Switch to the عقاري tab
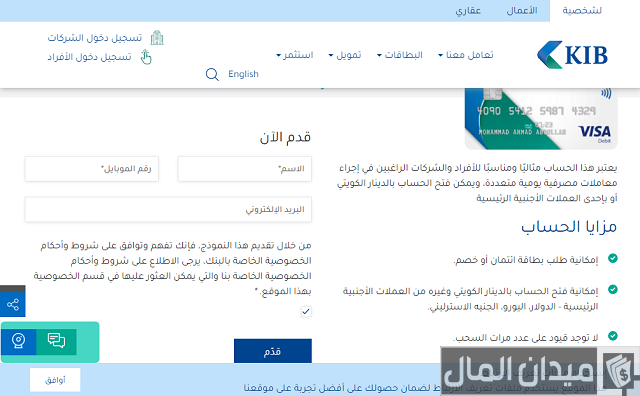Viewport: 640px width, 396px height. pyautogui.click(x=468, y=11)
